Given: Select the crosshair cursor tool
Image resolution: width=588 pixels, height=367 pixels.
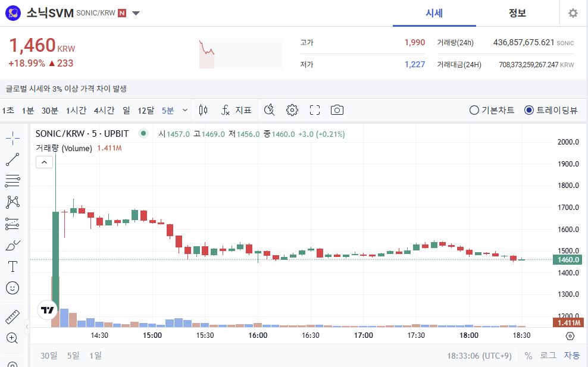Looking at the screenshot, I should point(12,138).
